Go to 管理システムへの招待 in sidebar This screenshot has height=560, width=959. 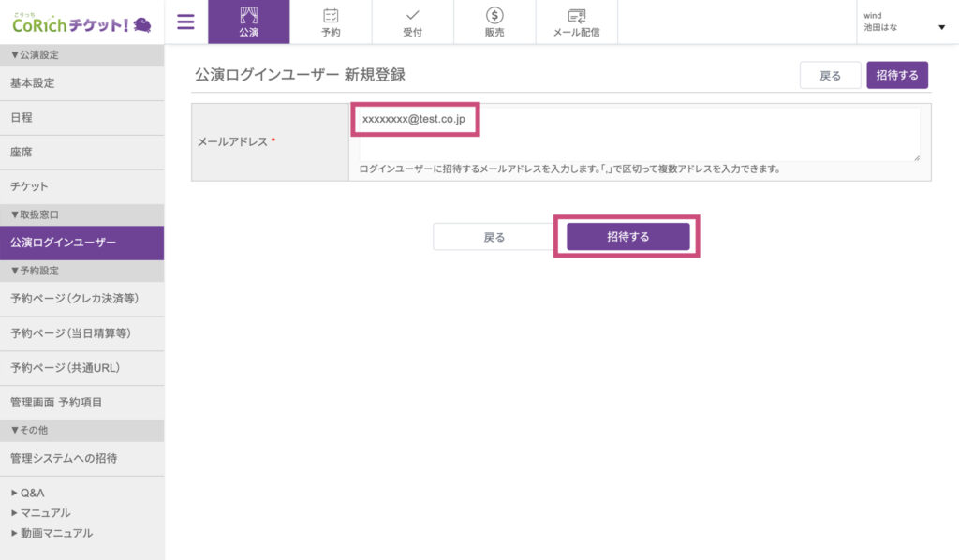(x=64, y=459)
